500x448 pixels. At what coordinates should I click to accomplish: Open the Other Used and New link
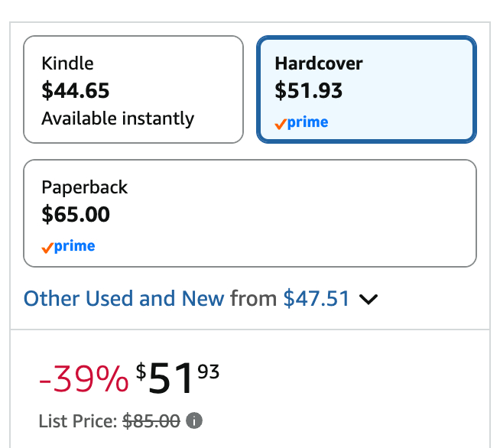pyautogui.click(x=124, y=298)
